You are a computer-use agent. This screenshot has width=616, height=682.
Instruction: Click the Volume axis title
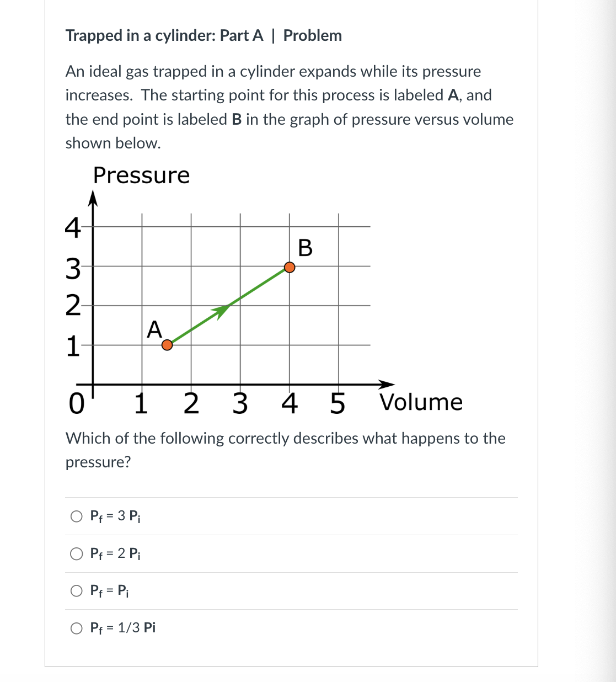(421, 402)
